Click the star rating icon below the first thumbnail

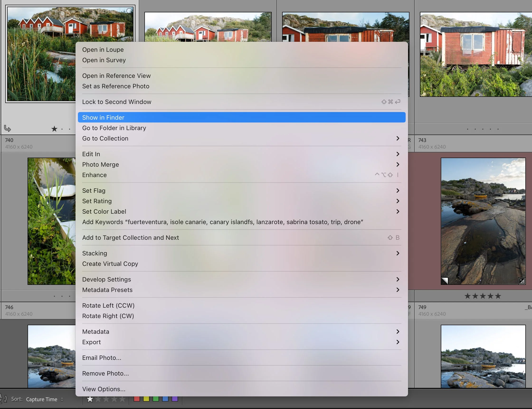tap(54, 129)
